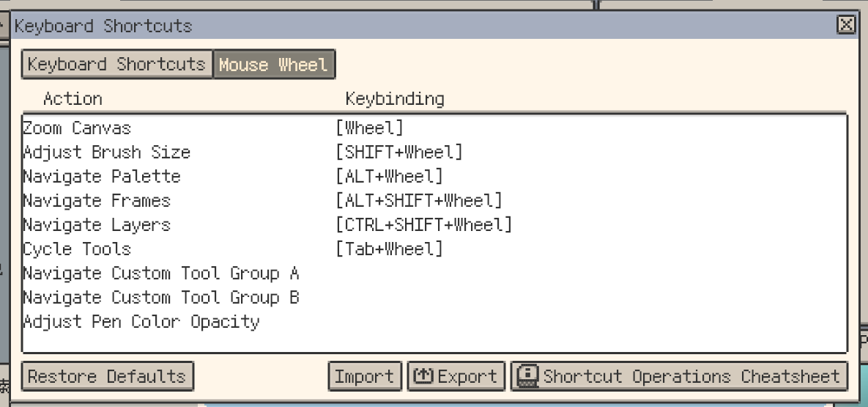The image size is (868, 407).
Task: Click the [CTRL+SHIFT+Wheel] keybinding
Action: (x=423, y=225)
